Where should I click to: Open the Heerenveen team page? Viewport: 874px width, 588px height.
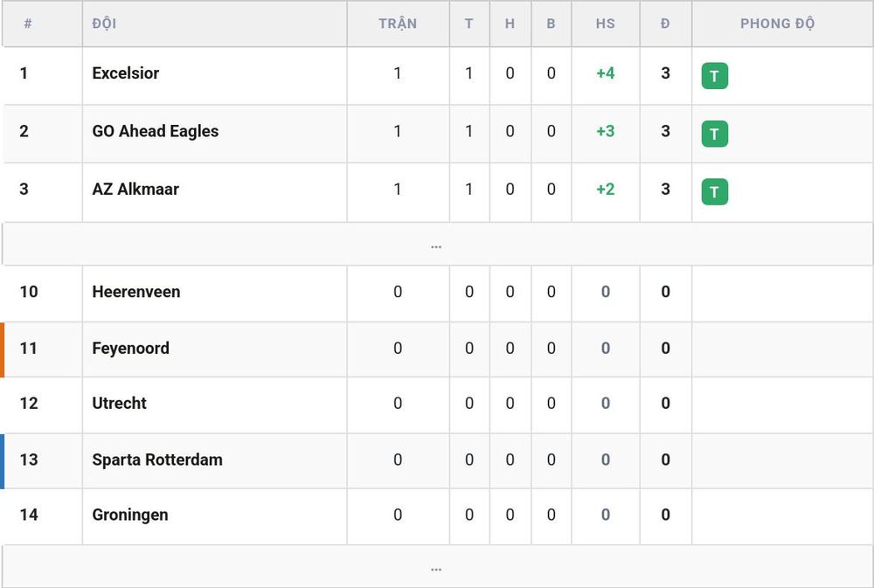pyautogui.click(x=136, y=292)
